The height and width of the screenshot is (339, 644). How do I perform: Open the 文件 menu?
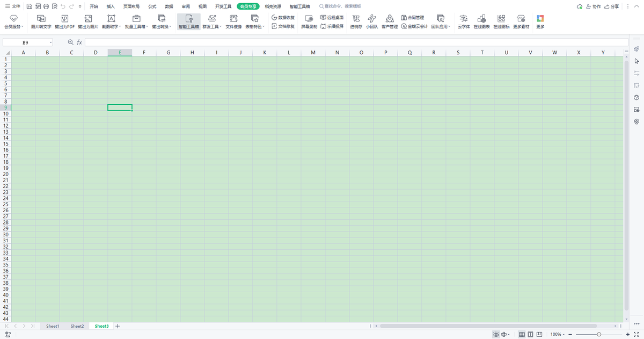tap(12, 6)
